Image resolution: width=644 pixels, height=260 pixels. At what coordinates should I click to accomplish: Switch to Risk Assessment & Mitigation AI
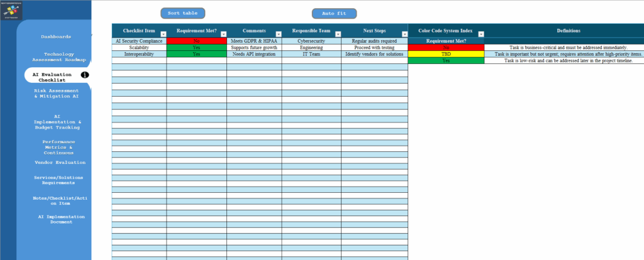tap(56, 94)
